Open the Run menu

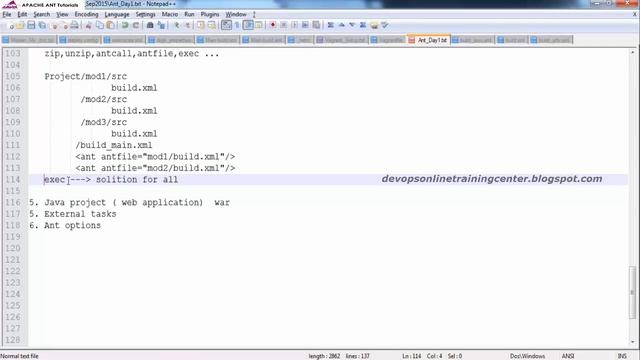click(x=189, y=14)
